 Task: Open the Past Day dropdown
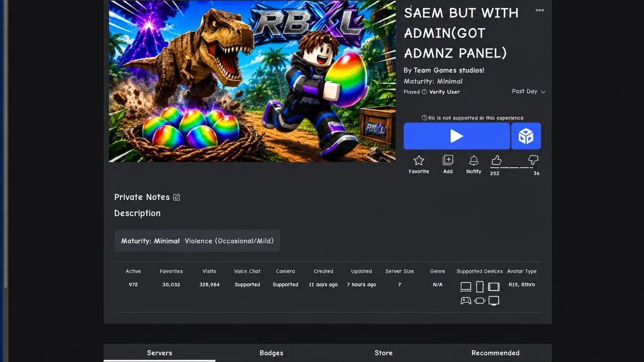528,92
